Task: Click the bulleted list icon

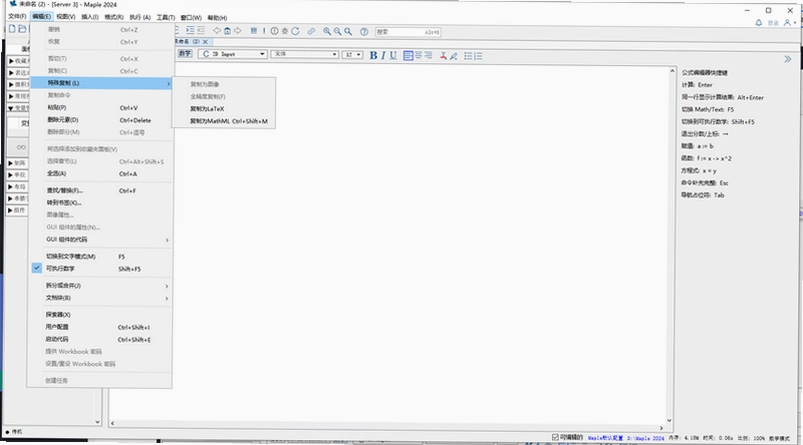Action: click(x=468, y=55)
